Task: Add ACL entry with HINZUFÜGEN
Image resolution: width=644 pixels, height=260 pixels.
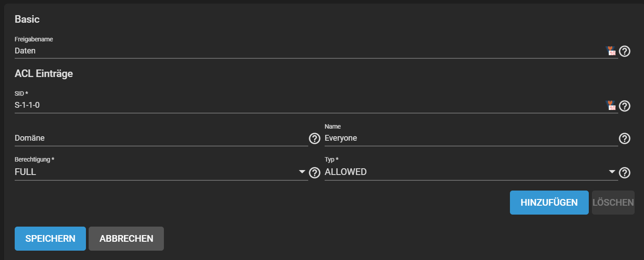Action: [x=549, y=203]
